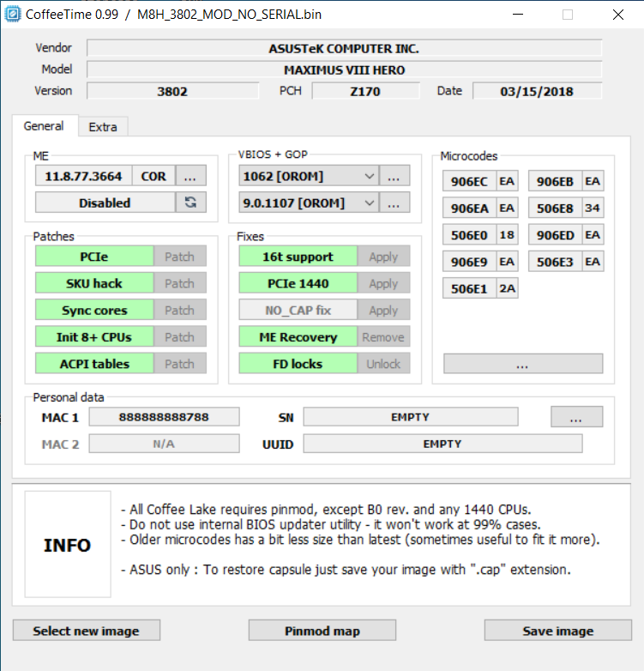Click the ACPI tables status label
Screen dimensions: 644x671
[94, 364]
